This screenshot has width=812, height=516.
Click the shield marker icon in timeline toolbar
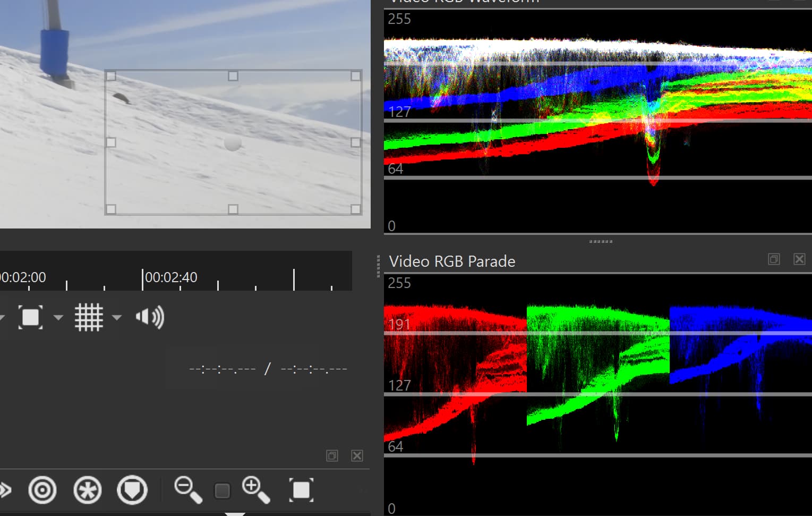132,490
